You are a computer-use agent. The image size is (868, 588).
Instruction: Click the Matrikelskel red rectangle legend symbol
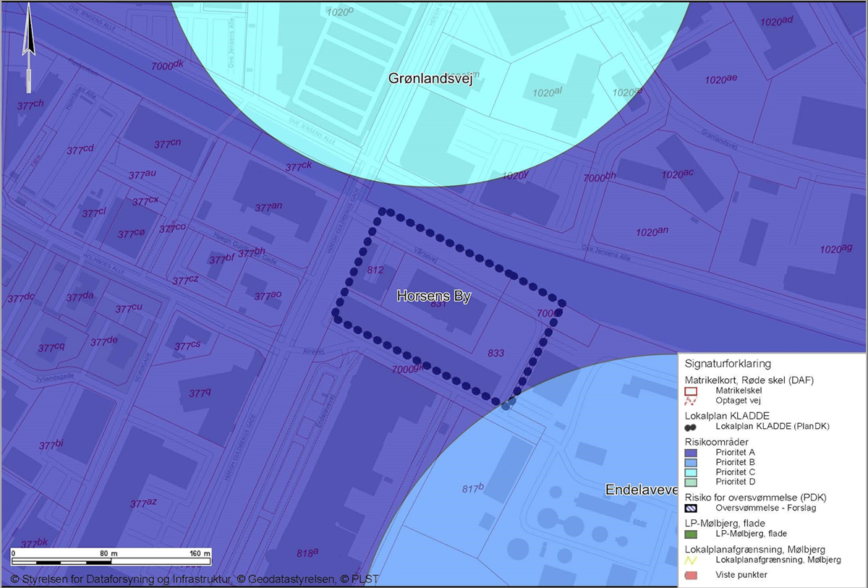(691, 391)
